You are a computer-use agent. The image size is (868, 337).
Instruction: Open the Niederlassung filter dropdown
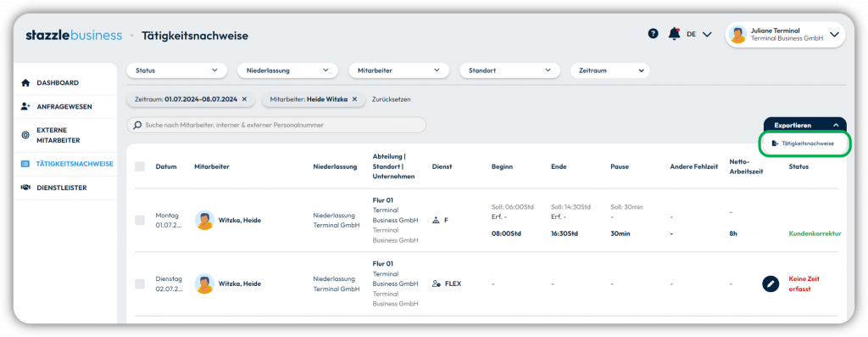pyautogui.click(x=288, y=70)
